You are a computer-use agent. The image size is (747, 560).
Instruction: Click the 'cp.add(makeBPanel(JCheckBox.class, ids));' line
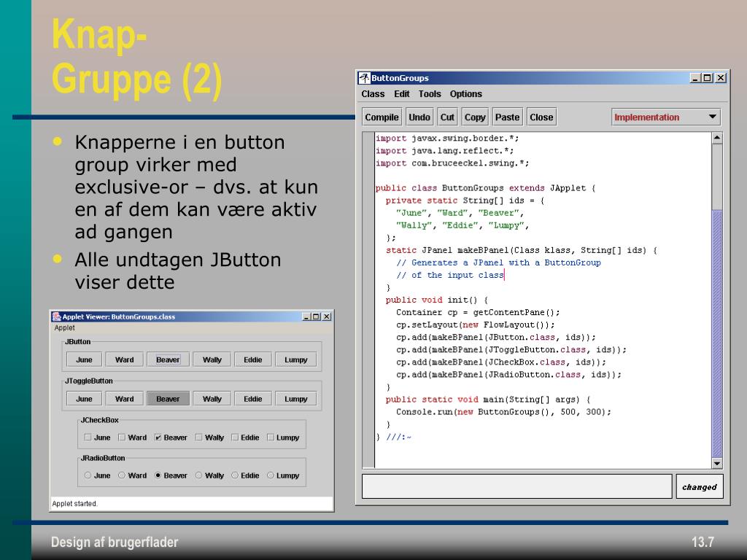point(500,362)
